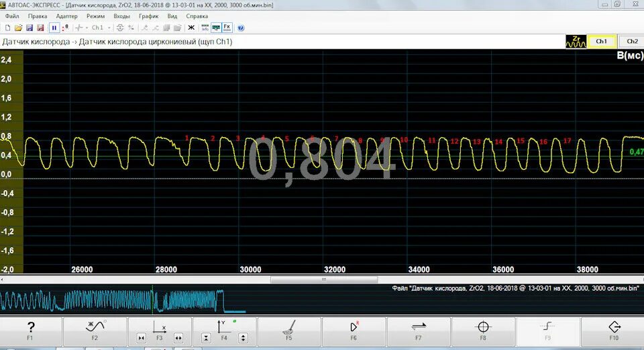Open the График menu
Image resolution: width=644 pixels, height=350 pixels.
[x=148, y=16]
